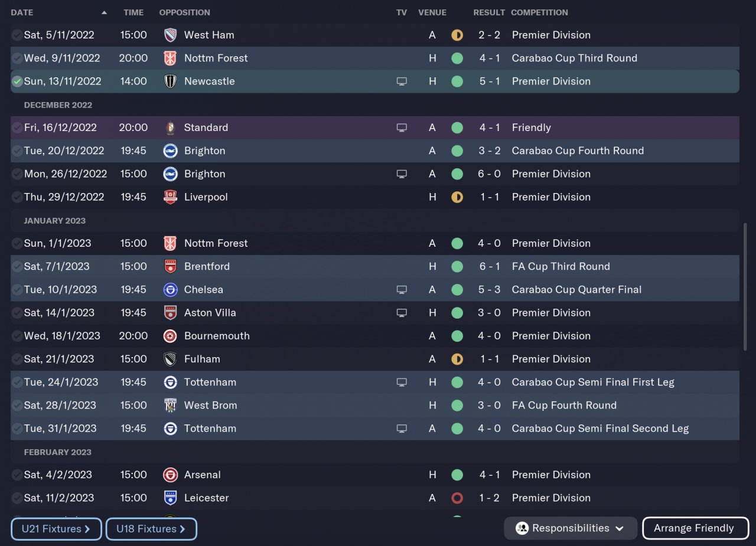The width and height of the screenshot is (756, 546).
Task: Toggle checkmark beside Fulham 21/1/2023 fixture
Action: coord(17,359)
